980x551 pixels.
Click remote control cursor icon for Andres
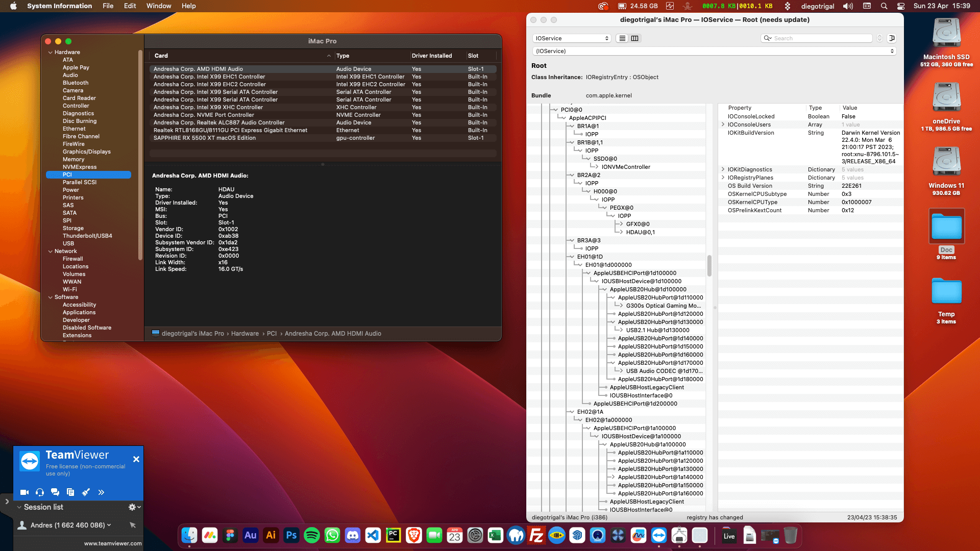133,525
